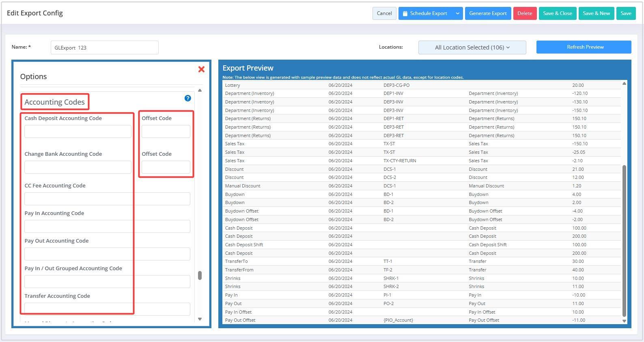Select the CC Fee Accounting Code field

pyautogui.click(x=107, y=199)
